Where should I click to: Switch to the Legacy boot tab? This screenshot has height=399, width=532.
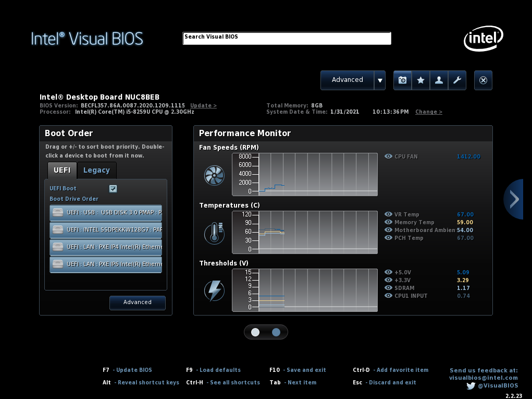(96, 170)
